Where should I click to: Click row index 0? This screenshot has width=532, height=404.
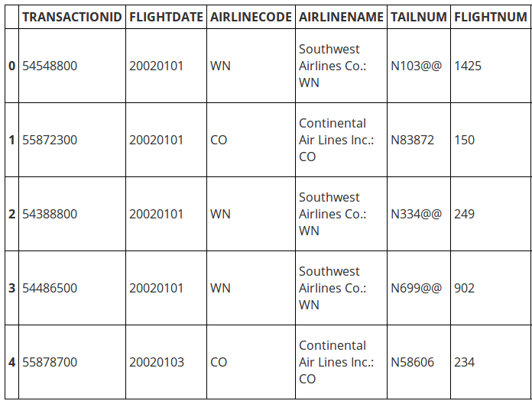[x=12, y=66]
